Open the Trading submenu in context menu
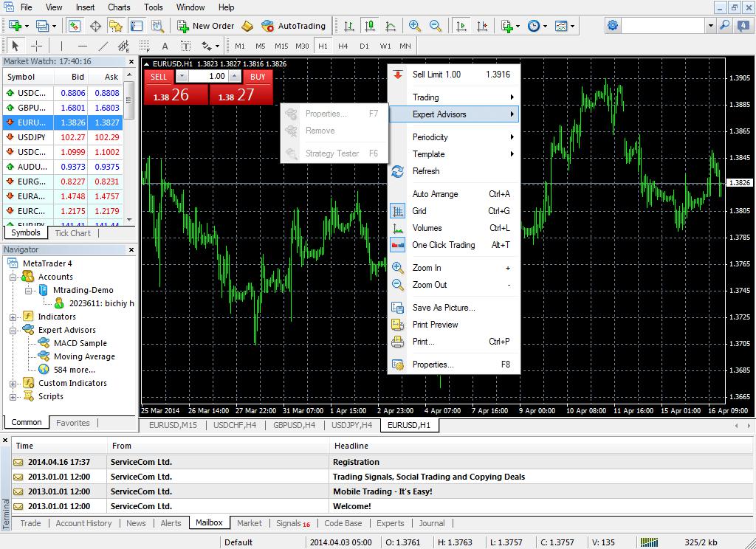The image size is (756, 549). [x=454, y=97]
